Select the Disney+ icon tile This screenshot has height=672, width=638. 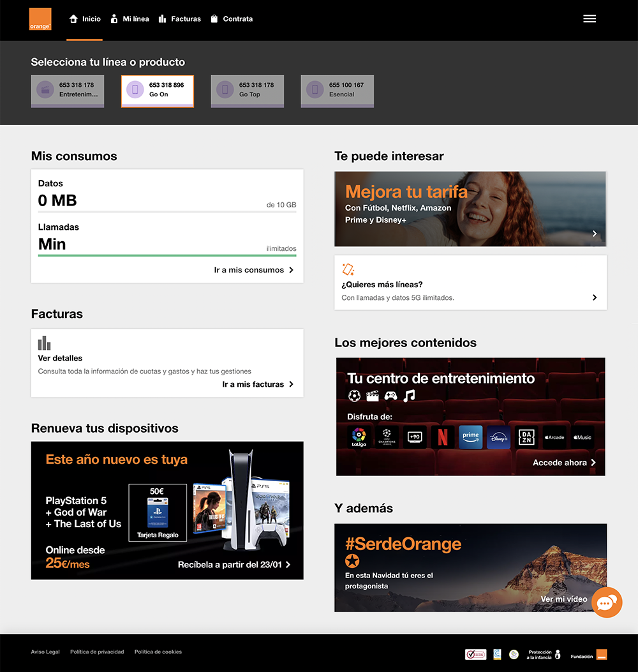tap(499, 437)
